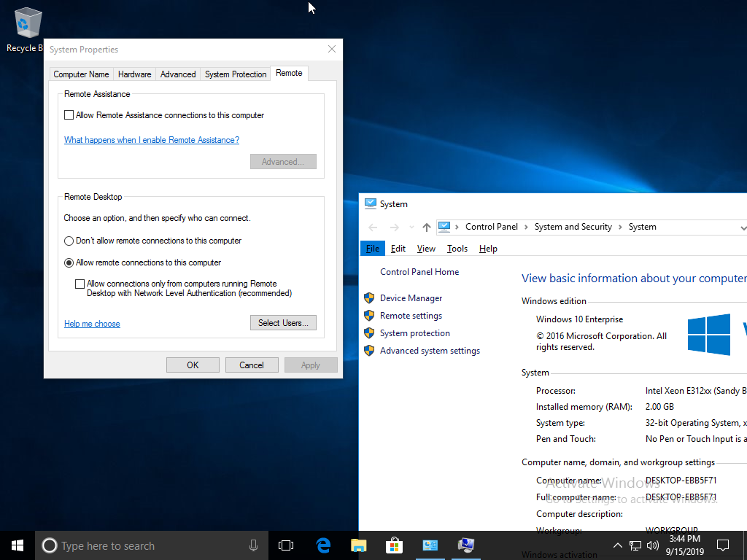Viewport: 747px width, 560px height.
Task: Open Microsoft Edge from the taskbar
Action: [x=323, y=545]
